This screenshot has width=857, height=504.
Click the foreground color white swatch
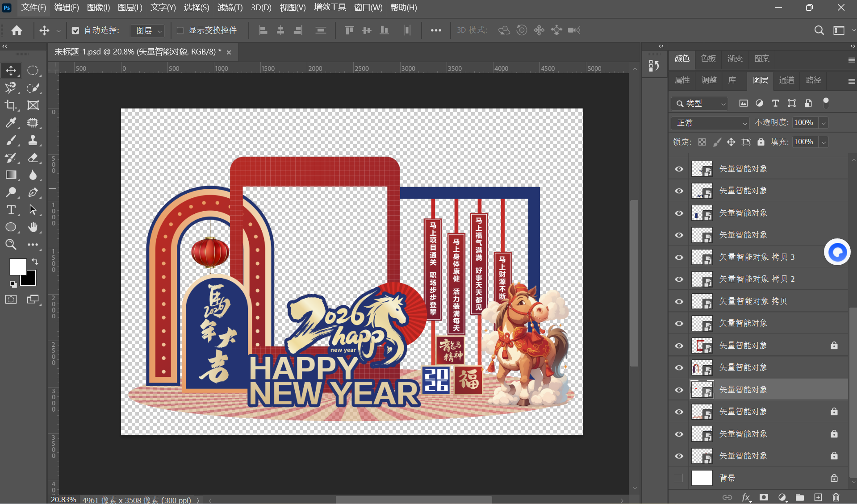pos(17,267)
